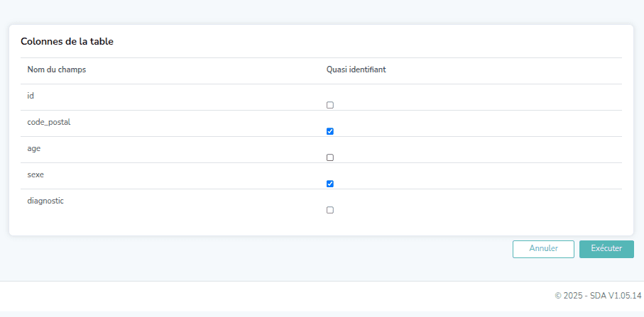Click the 'id' field name

click(31, 95)
